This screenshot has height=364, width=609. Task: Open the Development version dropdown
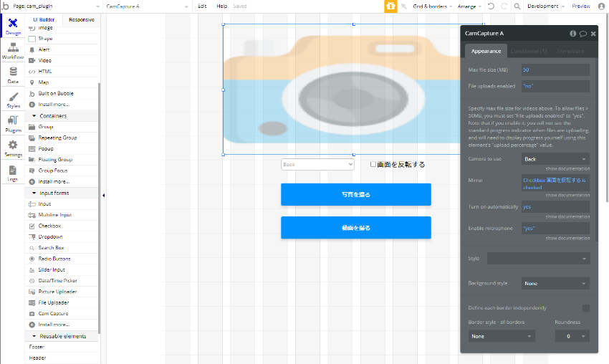click(546, 6)
